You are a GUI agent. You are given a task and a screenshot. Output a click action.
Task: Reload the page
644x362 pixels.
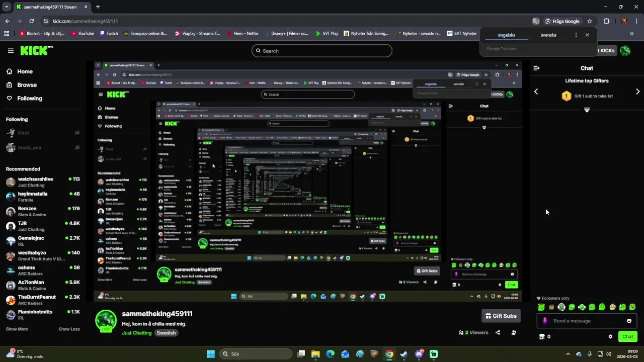31,21
